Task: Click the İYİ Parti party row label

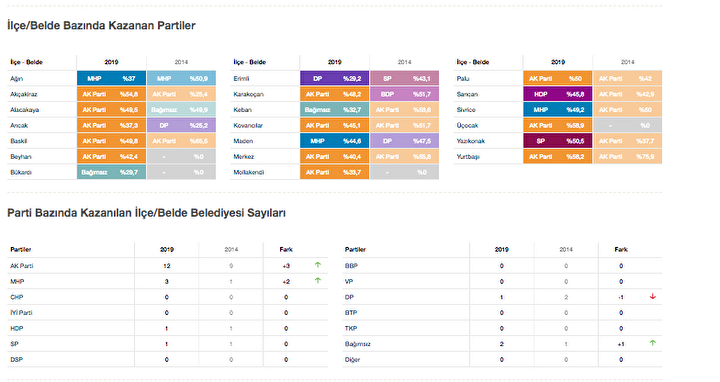Action: (21, 313)
